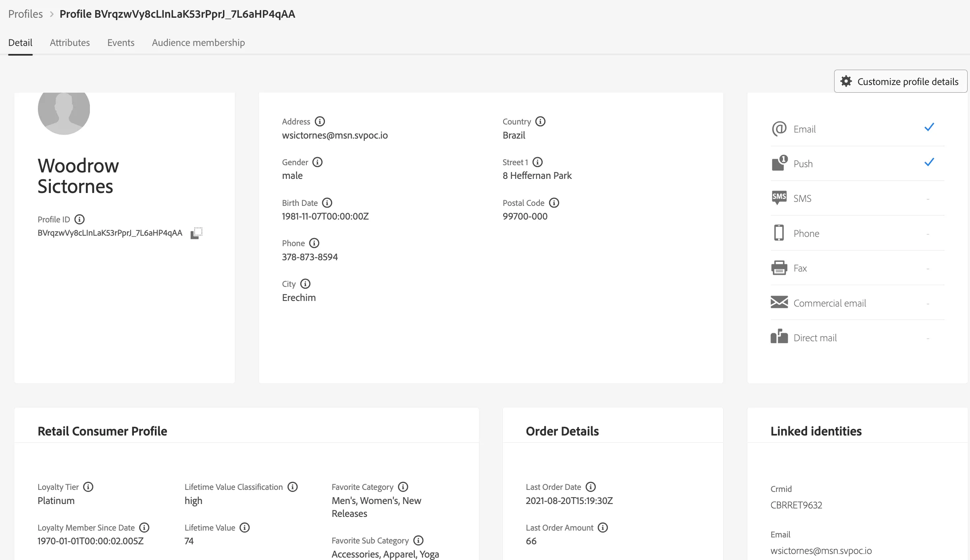Click the profile avatar image
Image resolution: width=970 pixels, height=560 pixels.
(64, 113)
